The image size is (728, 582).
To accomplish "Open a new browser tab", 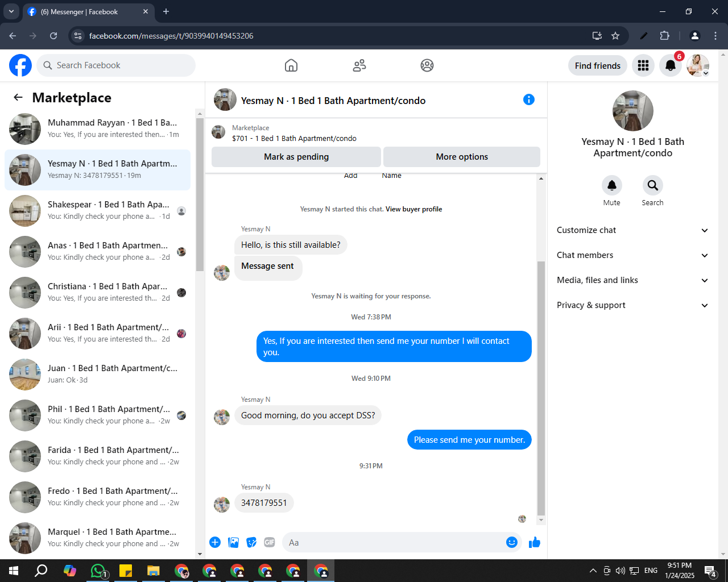I will pos(166,11).
